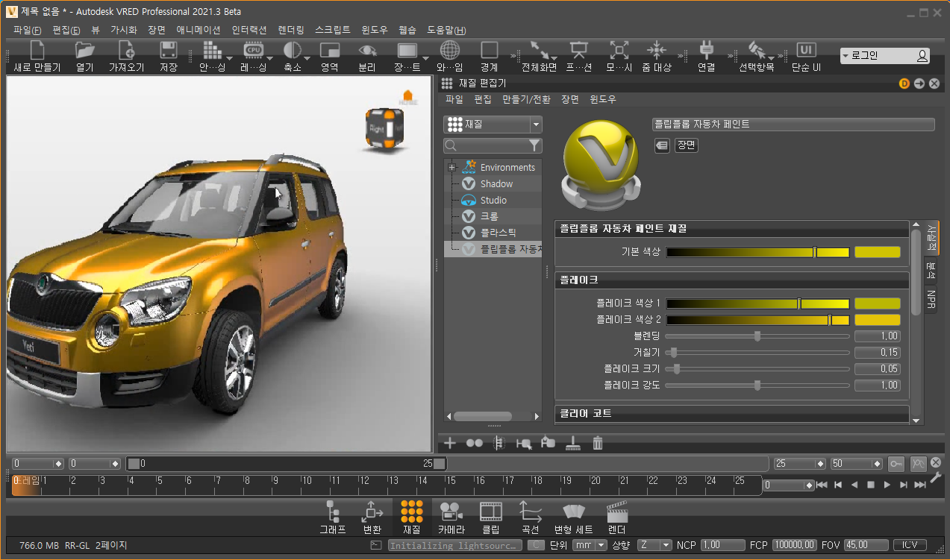Screen dimensions: 950x560
Task: Click the 플레이크 색상 1 color swatch
Action: 878,303
